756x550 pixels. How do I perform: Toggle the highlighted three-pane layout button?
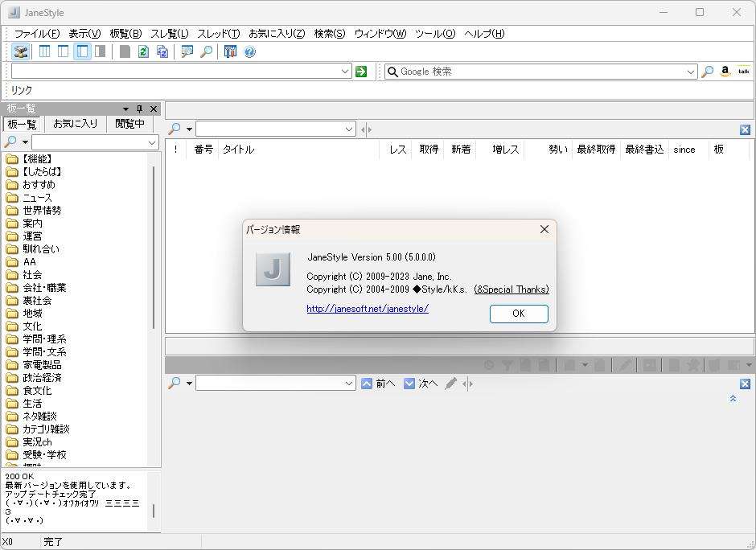tap(83, 51)
